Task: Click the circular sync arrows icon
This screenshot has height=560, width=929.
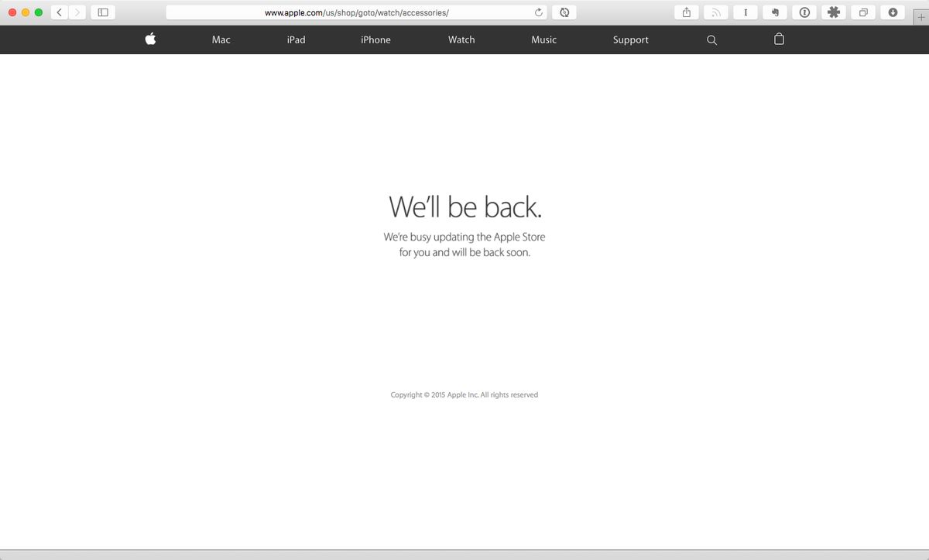Action: click(x=564, y=12)
